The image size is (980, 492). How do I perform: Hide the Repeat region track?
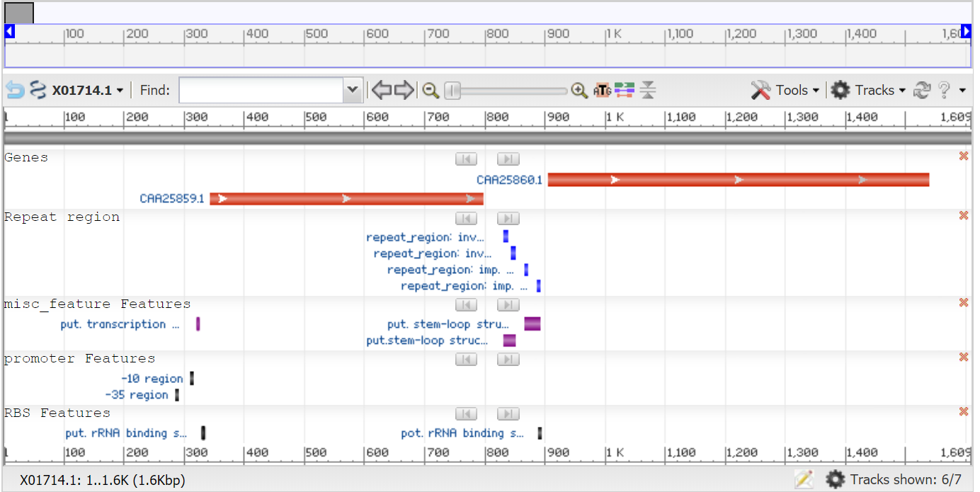(963, 215)
